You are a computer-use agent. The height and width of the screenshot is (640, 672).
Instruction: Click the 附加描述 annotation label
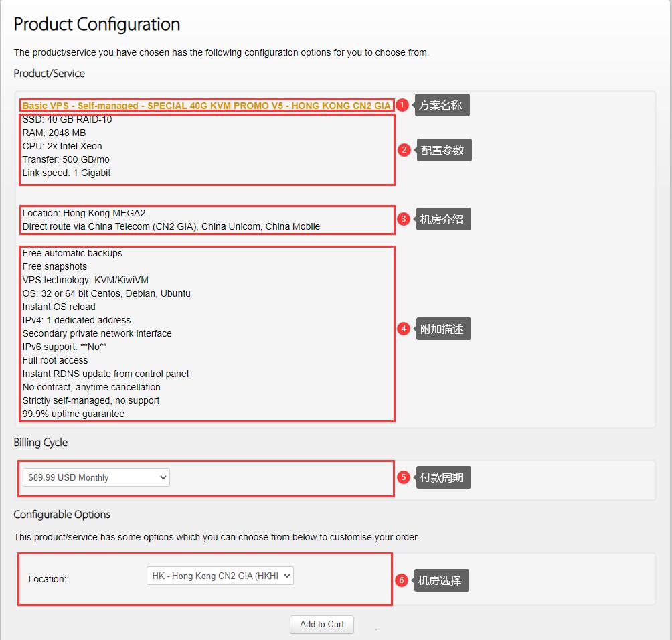click(x=442, y=329)
